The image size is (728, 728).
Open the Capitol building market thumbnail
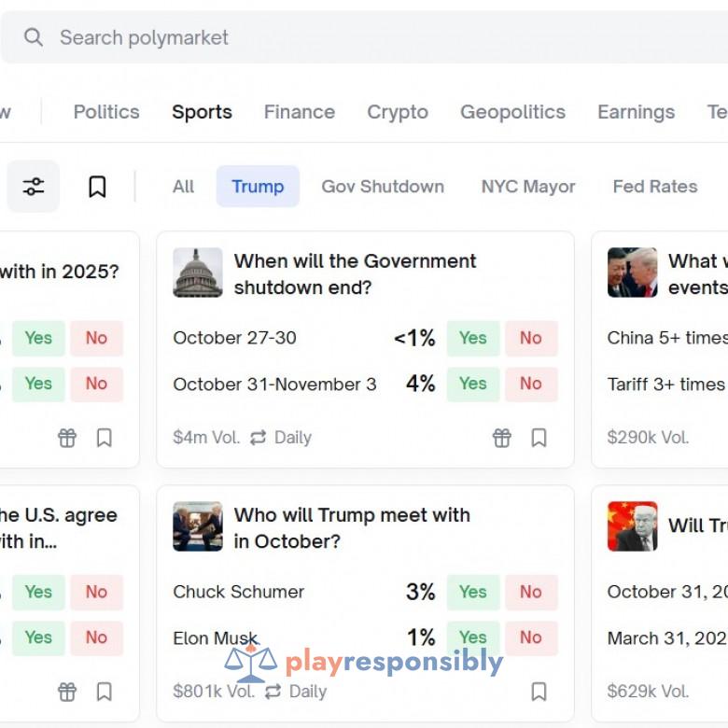pyautogui.click(x=198, y=273)
